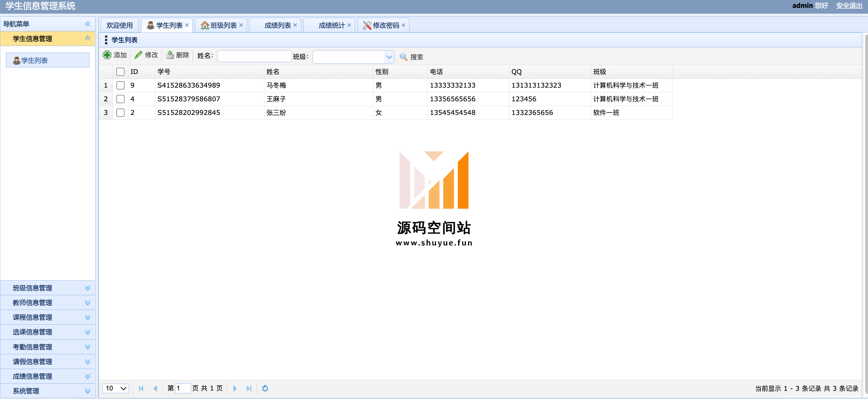The width and height of the screenshot is (868, 399).
Task: Switch to 欢迎使用 tab
Action: 119,25
